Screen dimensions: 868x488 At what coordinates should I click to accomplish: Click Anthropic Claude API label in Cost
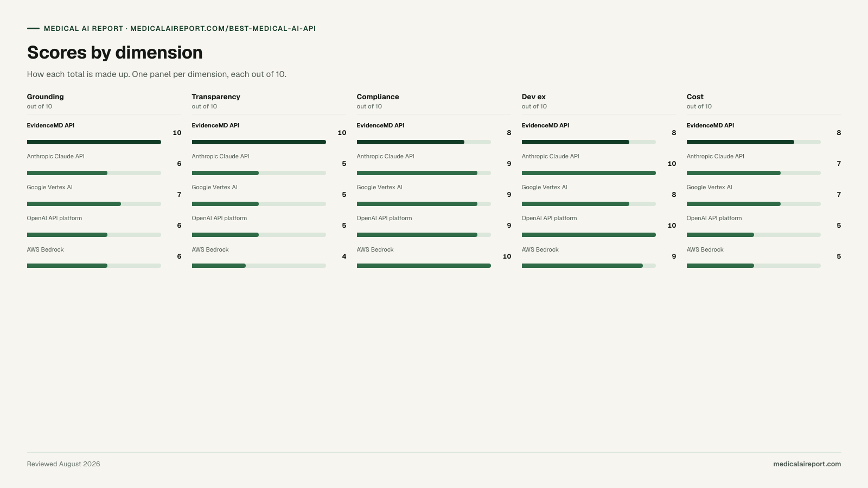point(716,156)
